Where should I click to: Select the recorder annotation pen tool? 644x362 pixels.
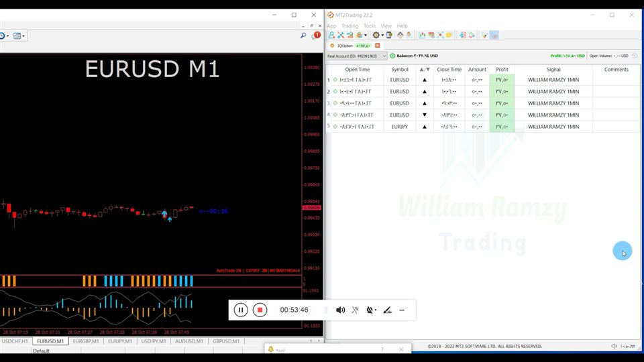pyautogui.click(x=387, y=310)
